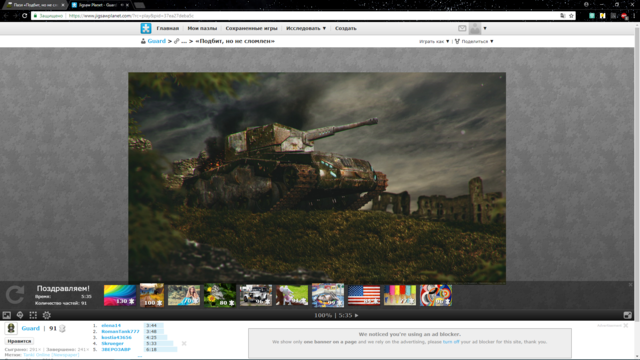Switch to the first browser tab
Image resolution: width=640 pixels, height=360 pixels.
click(35, 5)
